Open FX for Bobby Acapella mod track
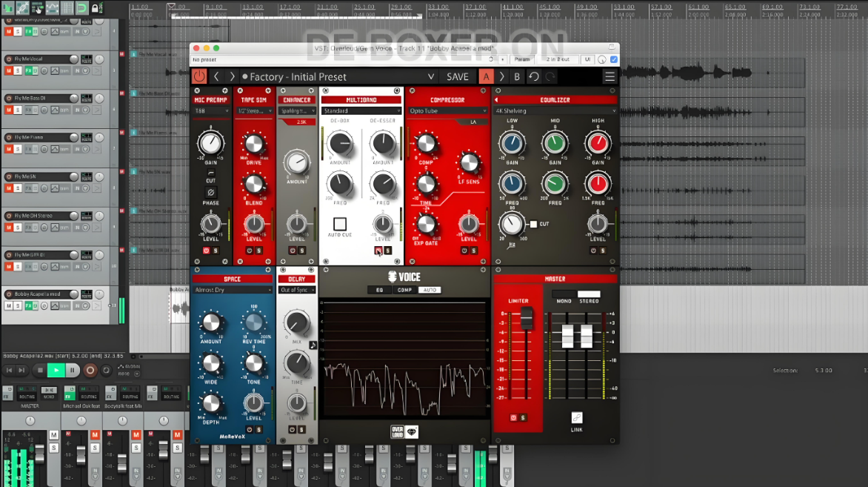Screen dimensions: 868x487 point(28,306)
